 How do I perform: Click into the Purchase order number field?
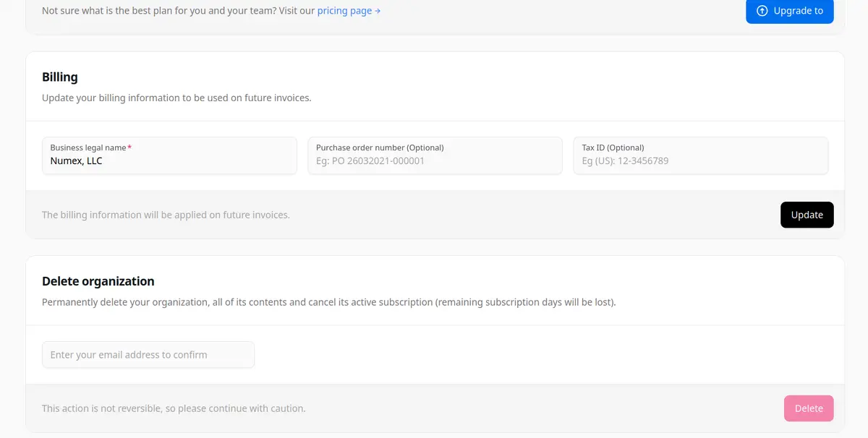[x=435, y=161]
